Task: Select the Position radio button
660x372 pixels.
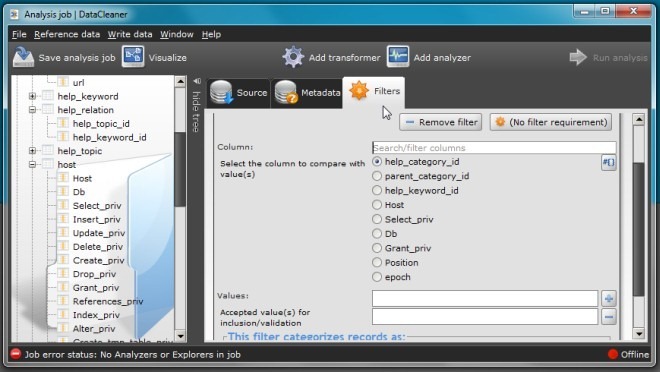Action: coord(377,263)
